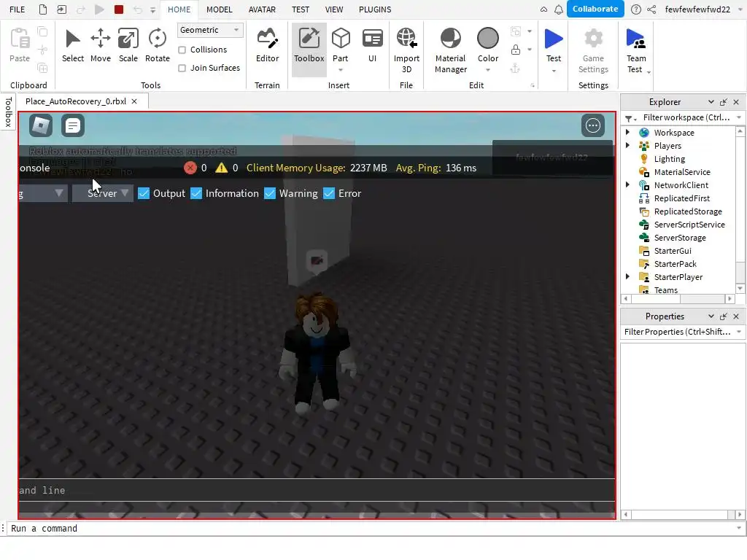Click the Explorer horizontal scrollbar
The height and width of the screenshot is (560, 747).
pos(677,298)
